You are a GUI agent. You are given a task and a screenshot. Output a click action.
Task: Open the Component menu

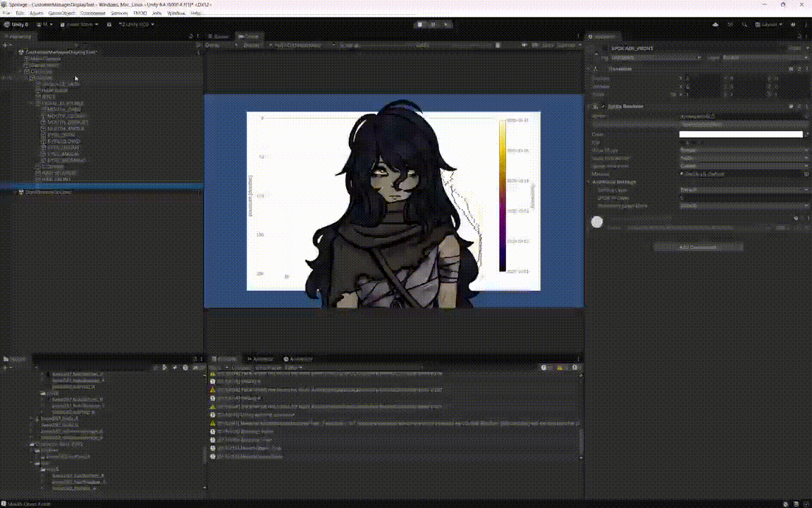93,13
